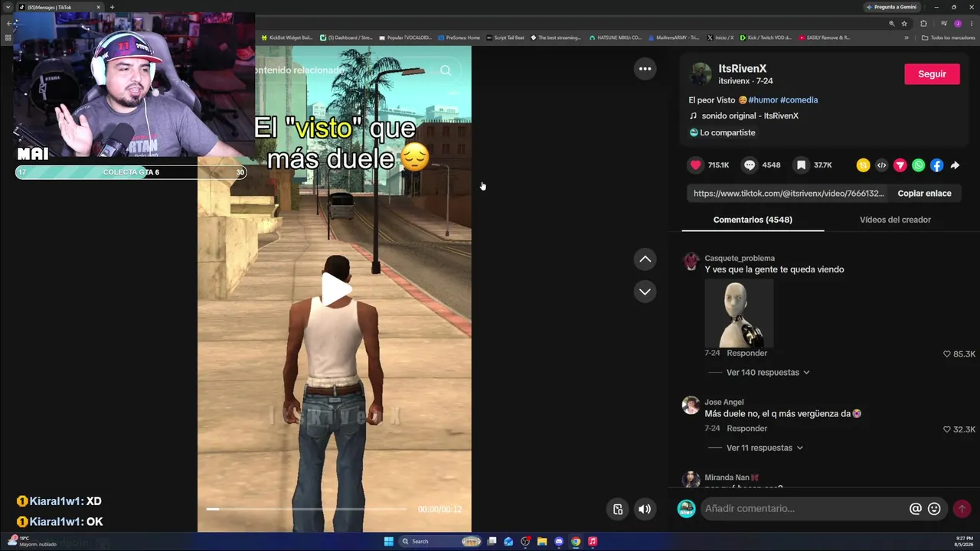This screenshot has width=980, height=551.
Task: Open Todos los marcadores folder
Action: click(948, 37)
